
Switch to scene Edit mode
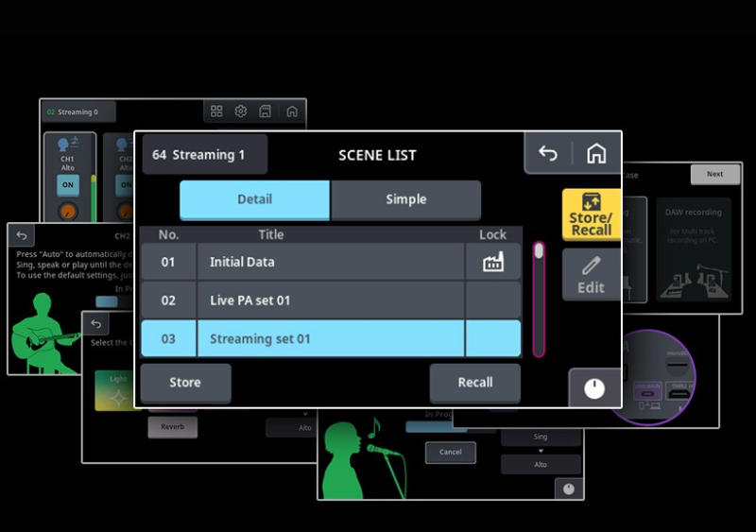pos(591,275)
